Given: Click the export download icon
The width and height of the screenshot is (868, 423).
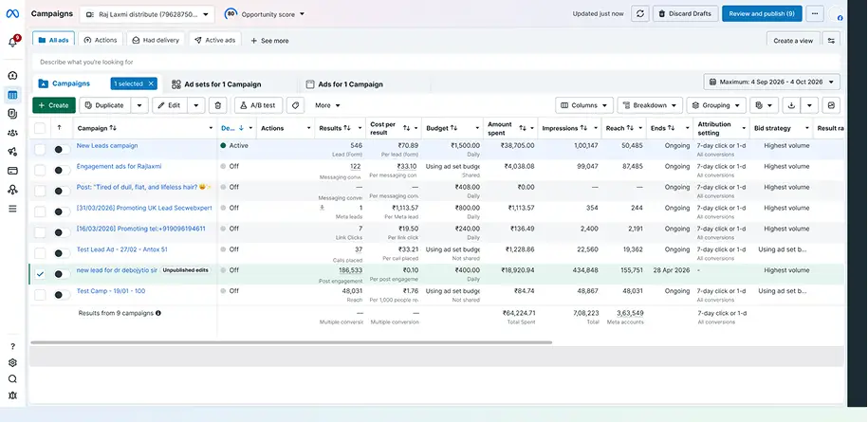Looking at the screenshot, I should (791, 105).
